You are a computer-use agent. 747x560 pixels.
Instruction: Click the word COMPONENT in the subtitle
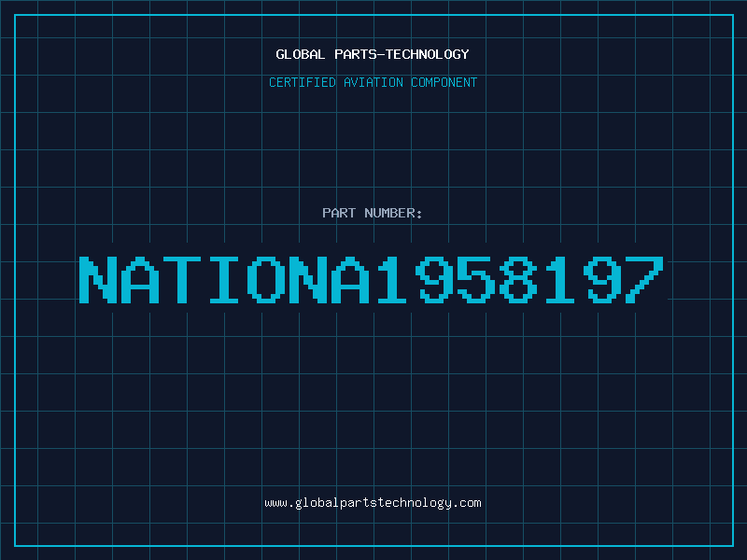[444, 82]
